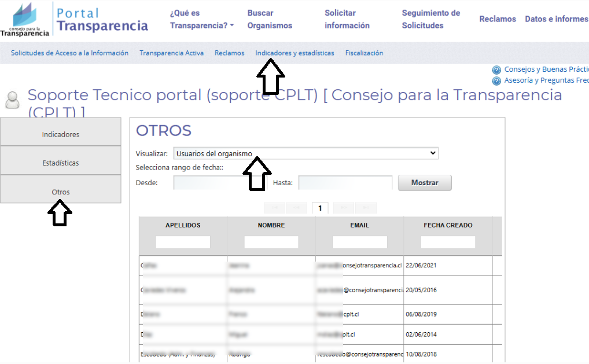Go to the first page of results

pyautogui.click(x=274, y=208)
